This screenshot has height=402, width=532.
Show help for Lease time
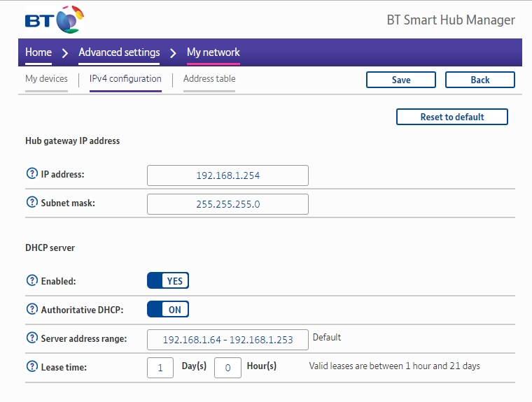tap(31, 366)
